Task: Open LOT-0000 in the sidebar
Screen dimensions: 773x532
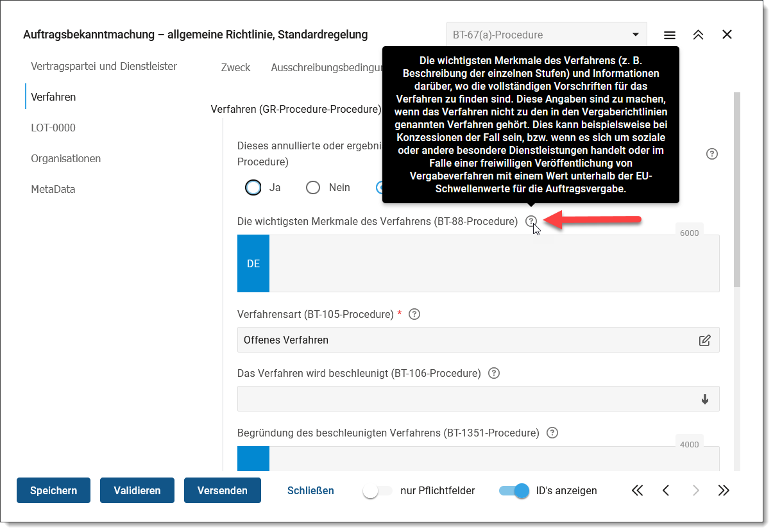Action: pyautogui.click(x=53, y=128)
